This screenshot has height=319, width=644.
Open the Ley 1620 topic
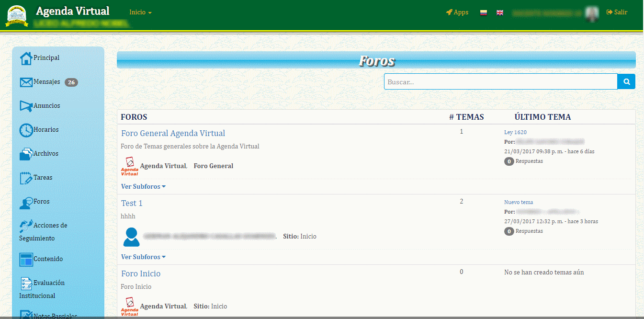(x=515, y=132)
